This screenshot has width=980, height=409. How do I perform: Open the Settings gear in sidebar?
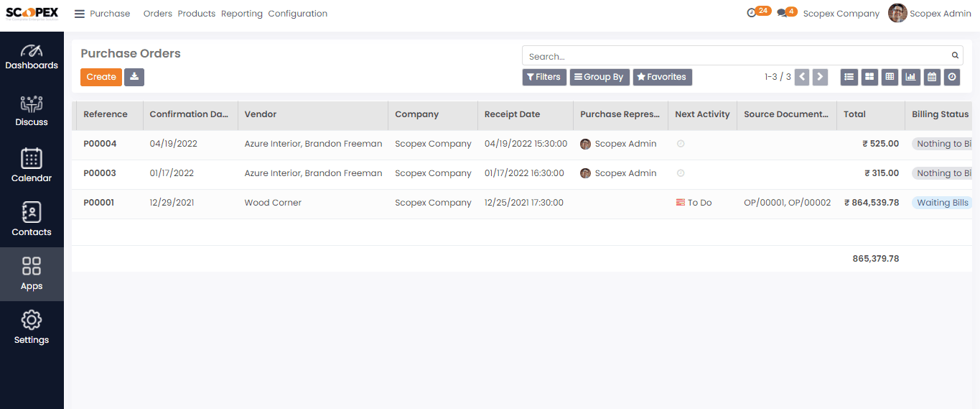32,327
